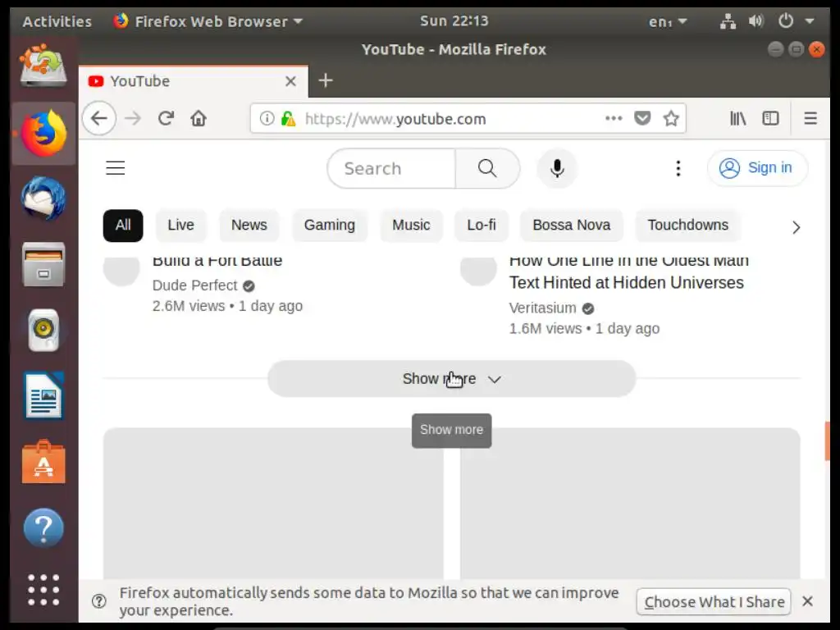Switch to the YouTube tab
The width and height of the screenshot is (840, 630).
(194, 81)
